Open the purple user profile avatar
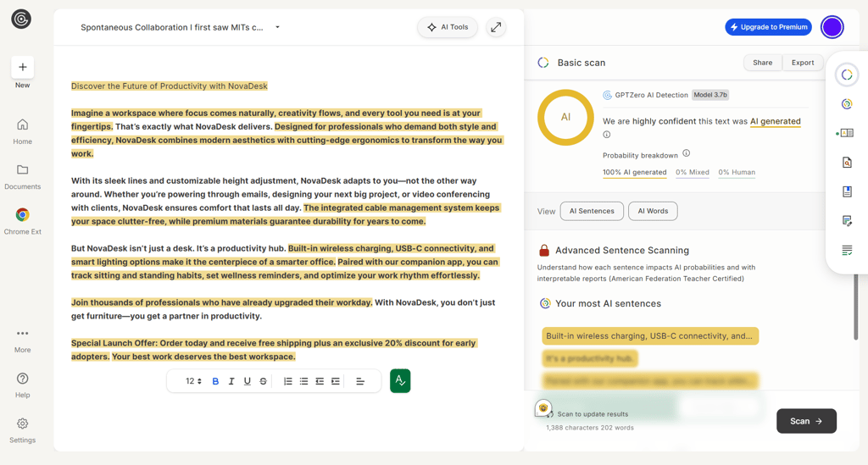Image resolution: width=868 pixels, height=465 pixels. click(832, 27)
